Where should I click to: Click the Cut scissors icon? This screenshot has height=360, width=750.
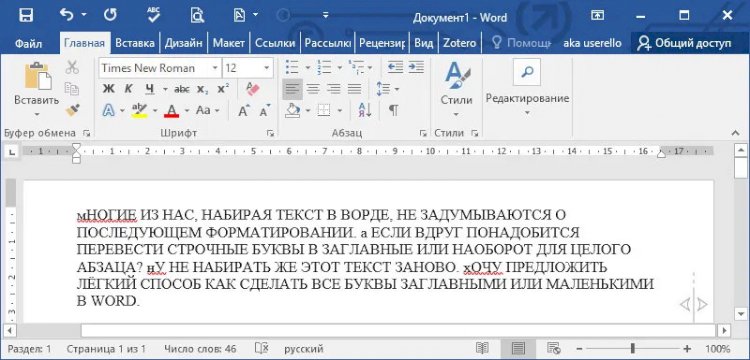pyautogui.click(x=72, y=67)
